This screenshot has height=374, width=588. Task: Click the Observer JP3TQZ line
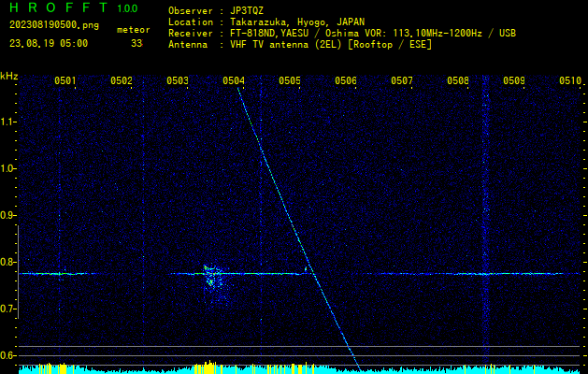(x=217, y=10)
